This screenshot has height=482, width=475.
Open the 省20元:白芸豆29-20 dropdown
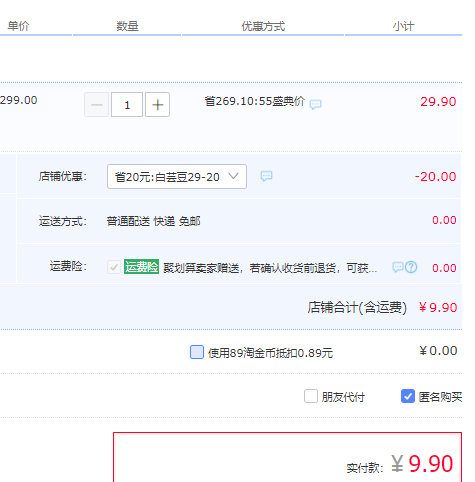pos(177,176)
